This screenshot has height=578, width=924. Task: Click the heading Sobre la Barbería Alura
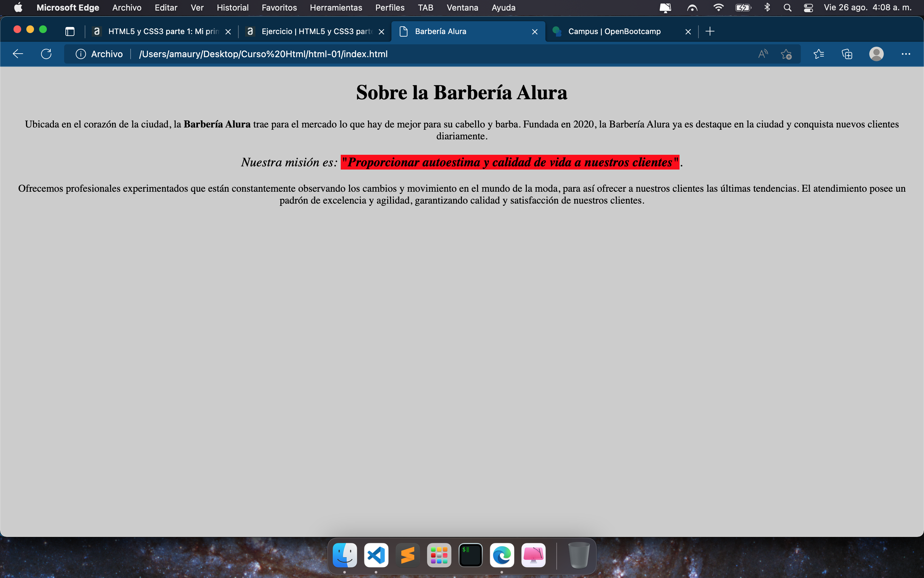pyautogui.click(x=462, y=92)
